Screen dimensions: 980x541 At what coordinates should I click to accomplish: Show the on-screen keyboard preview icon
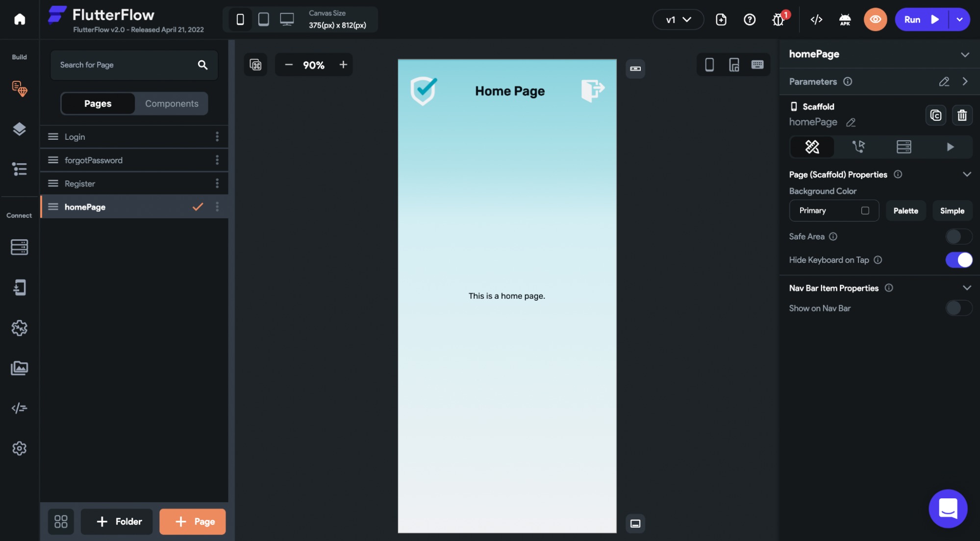point(757,65)
